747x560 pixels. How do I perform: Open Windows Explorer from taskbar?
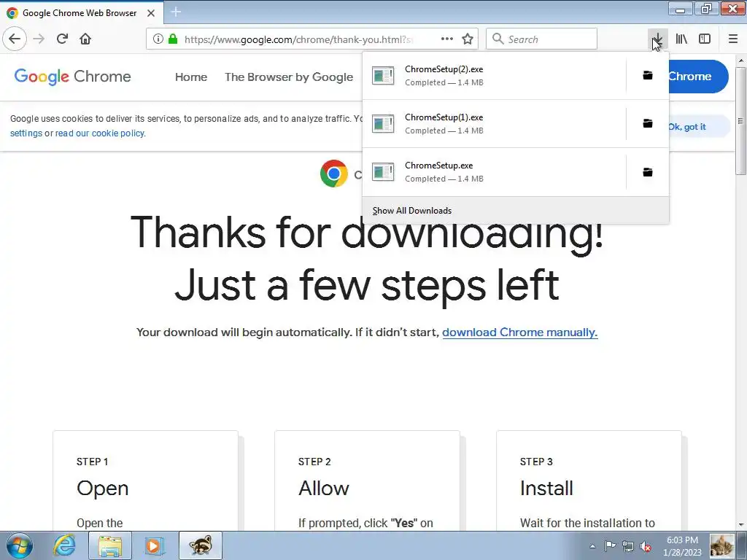pos(110,545)
